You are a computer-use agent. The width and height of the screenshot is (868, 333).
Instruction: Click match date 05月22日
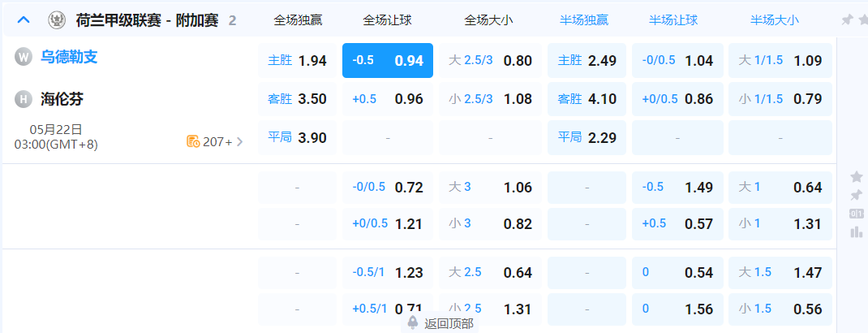click(56, 130)
